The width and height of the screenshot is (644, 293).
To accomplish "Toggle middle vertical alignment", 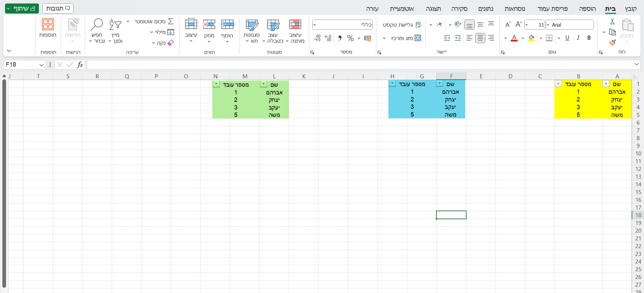I will [480, 24].
